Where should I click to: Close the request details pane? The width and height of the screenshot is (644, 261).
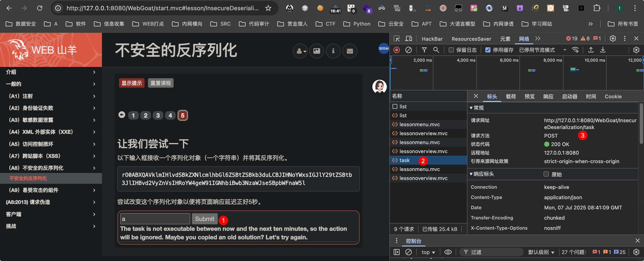[476, 96]
